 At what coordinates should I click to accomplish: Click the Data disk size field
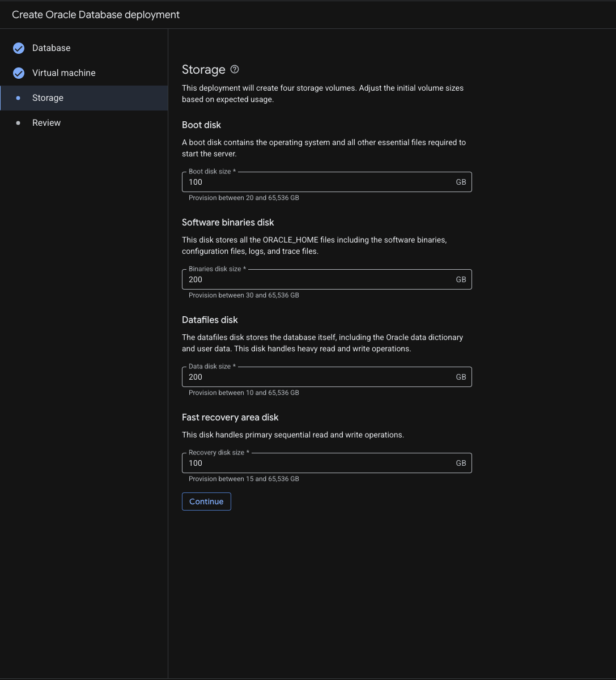pos(326,377)
